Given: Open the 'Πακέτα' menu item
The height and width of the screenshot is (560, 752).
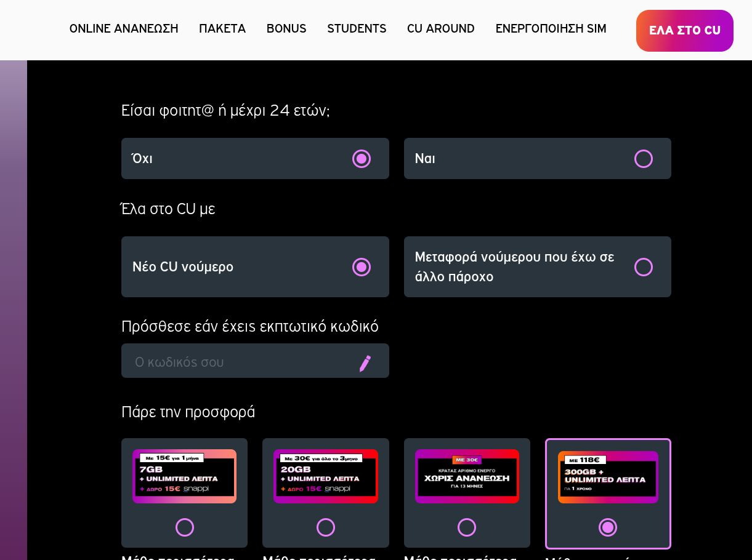Looking at the screenshot, I should tap(222, 29).
